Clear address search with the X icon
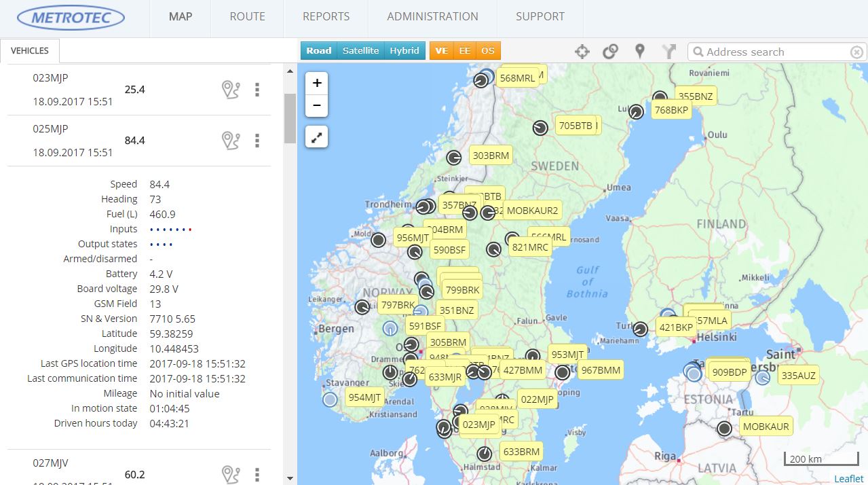 click(856, 52)
